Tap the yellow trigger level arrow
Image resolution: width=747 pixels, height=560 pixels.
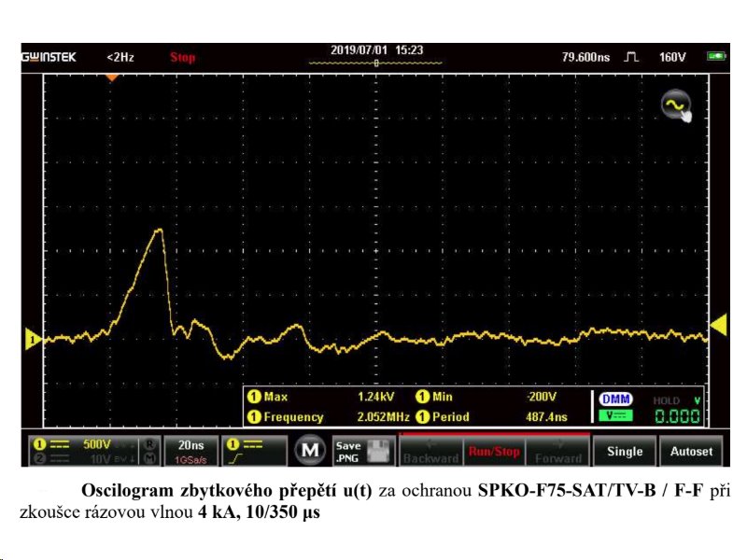click(x=718, y=324)
